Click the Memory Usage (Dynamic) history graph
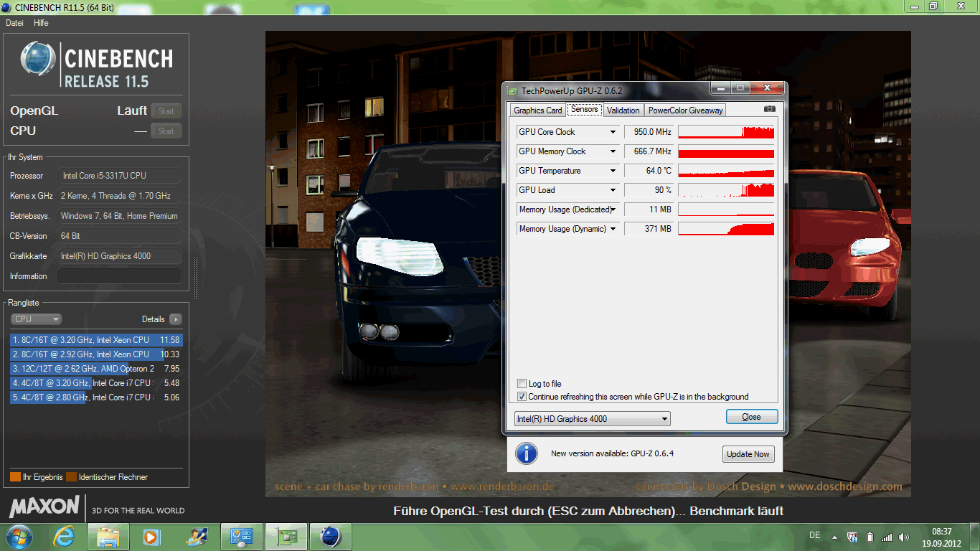Viewport: 980px width, 551px height. [x=726, y=229]
